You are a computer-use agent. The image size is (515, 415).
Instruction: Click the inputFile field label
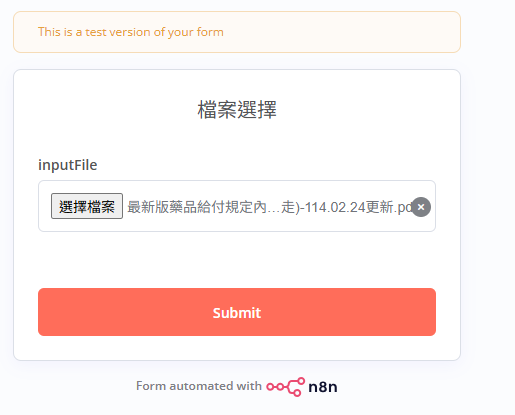click(x=68, y=165)
